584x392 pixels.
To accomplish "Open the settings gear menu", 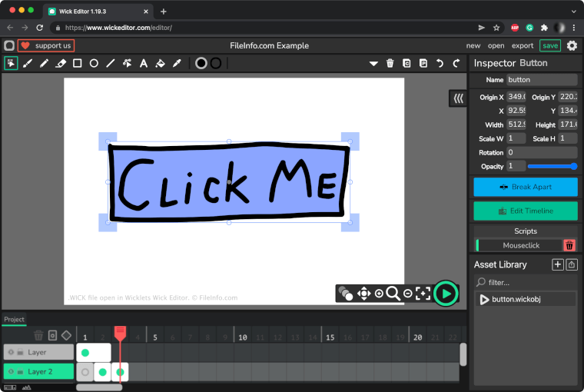I will coord(572,45).
